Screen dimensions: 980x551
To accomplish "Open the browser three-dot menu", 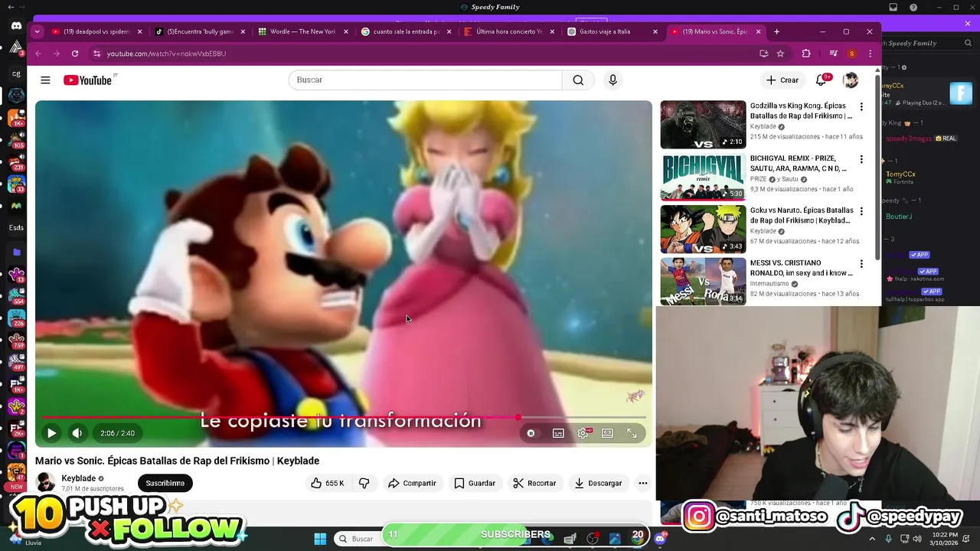I will click(870, 54).
